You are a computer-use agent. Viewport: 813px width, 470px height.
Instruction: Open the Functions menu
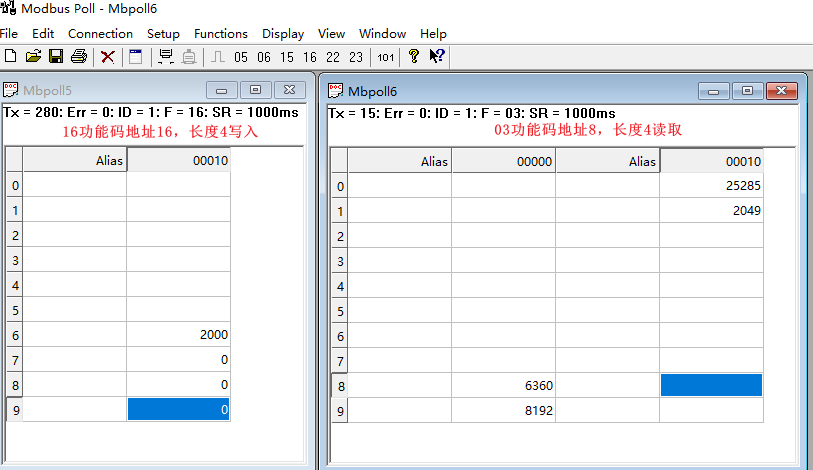tap(221, 33)
